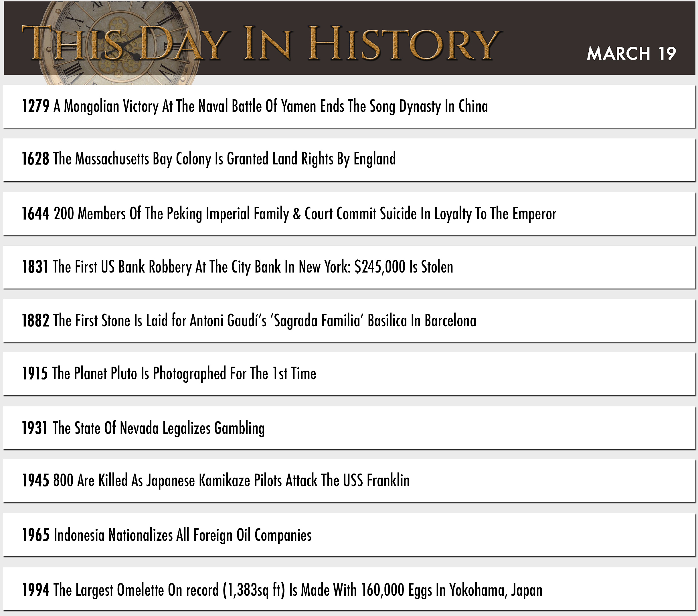Click the bold year 1279
The height and width of the screenshot is (616, 698).
click(36, 106)
